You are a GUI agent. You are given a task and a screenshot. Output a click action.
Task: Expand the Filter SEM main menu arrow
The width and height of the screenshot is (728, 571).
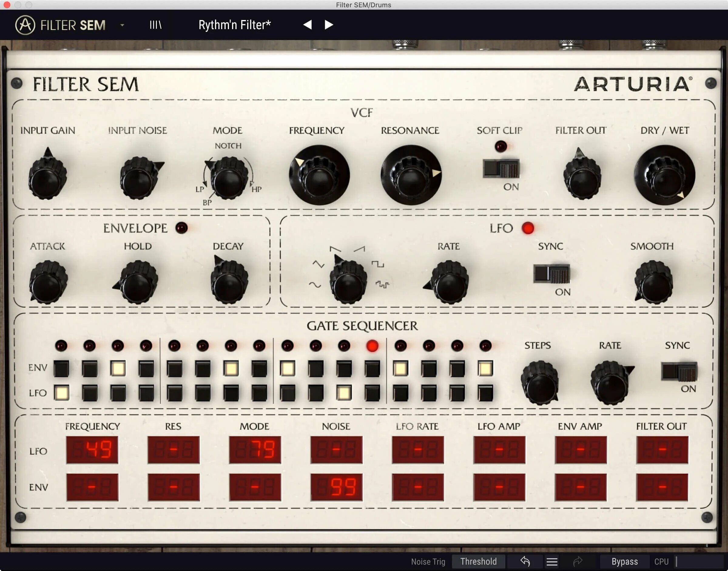click(122, 25)
